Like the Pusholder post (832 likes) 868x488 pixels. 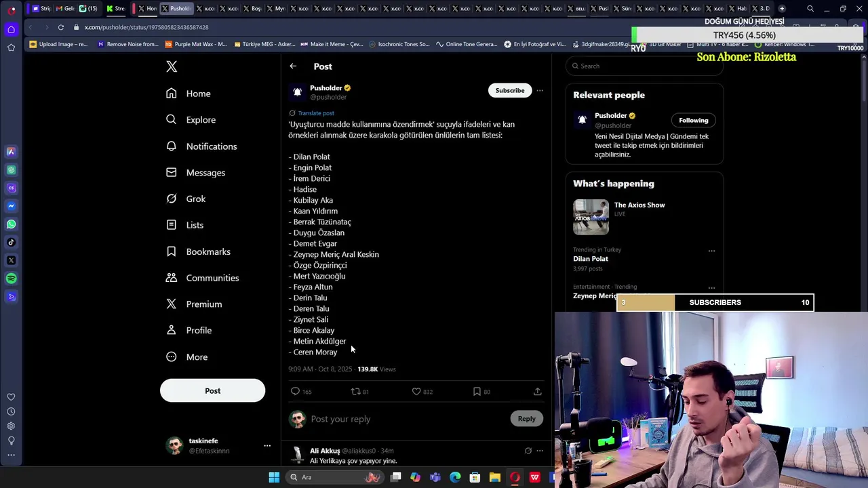click(x=416, y=391)
